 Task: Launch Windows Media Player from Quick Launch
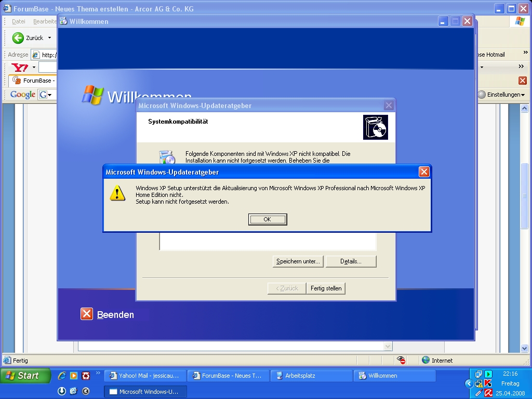(x=74, y=375)
